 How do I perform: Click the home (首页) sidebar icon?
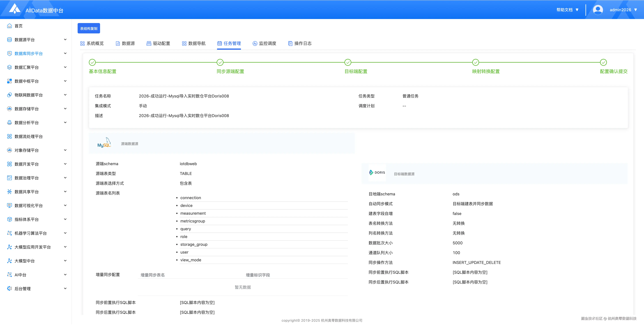click(9, 26)
